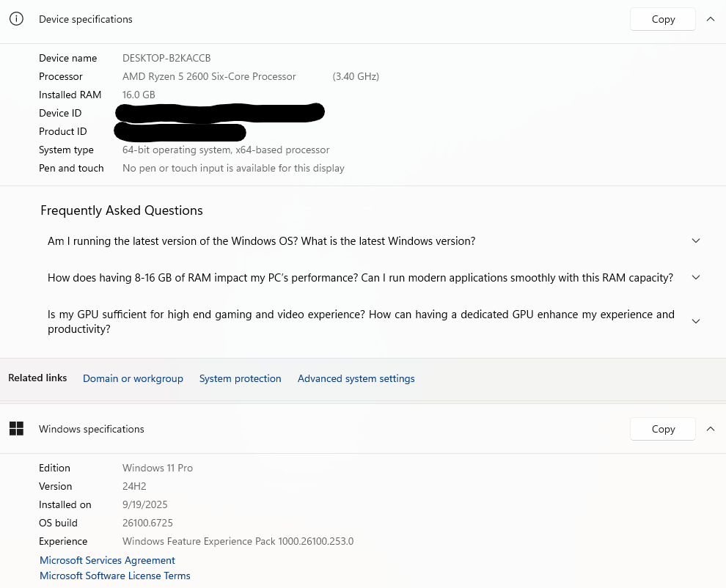The image size is (726, 588).
Task: Open System protection link
Action: point(241,378)
